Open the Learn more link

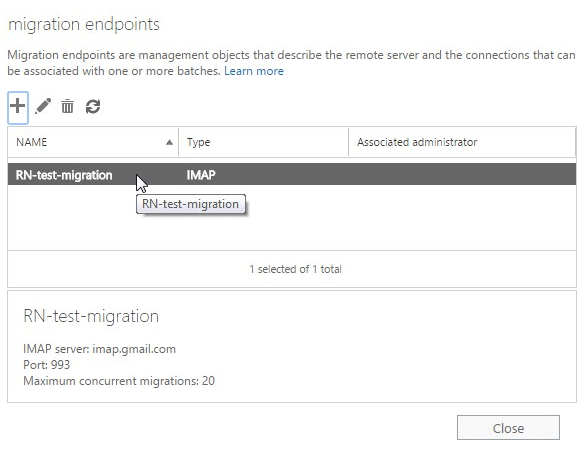254,71
